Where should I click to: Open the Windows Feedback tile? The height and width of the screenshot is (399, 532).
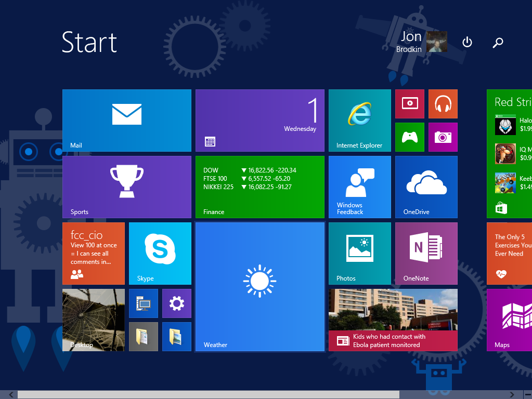point(359,187)
